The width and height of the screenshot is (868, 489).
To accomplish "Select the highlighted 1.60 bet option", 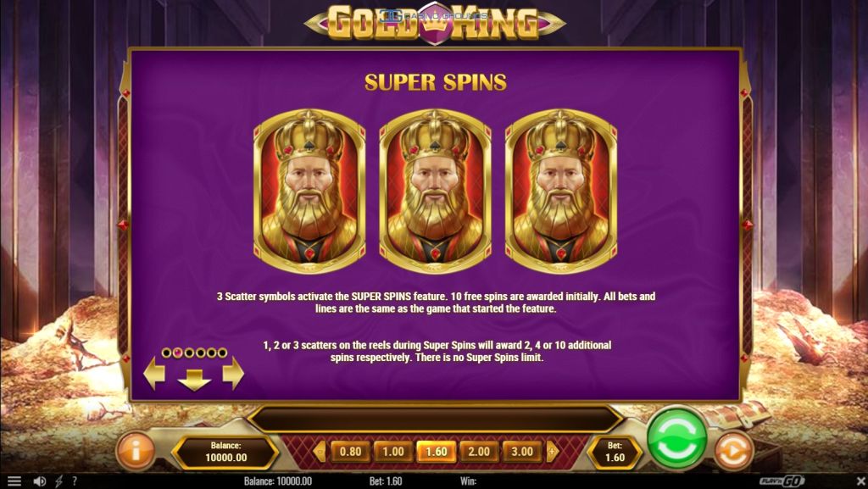I will (437, 452).
